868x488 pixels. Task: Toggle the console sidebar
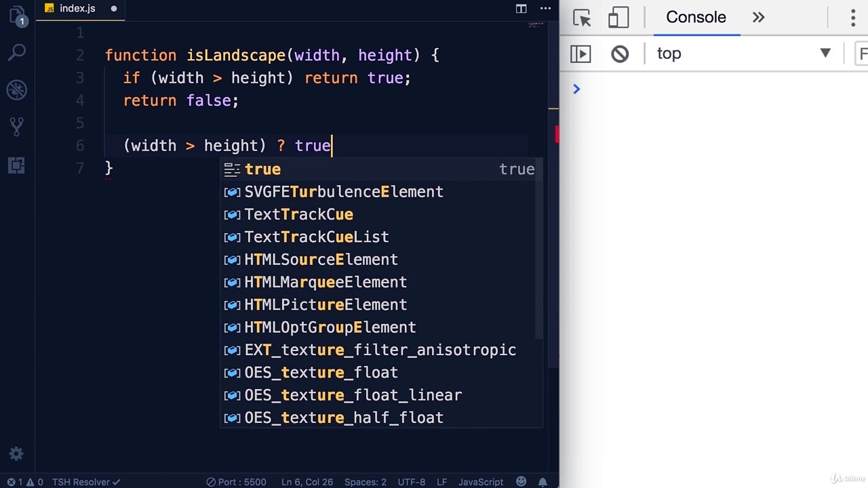pyautogui.click(x=580, y=54)
